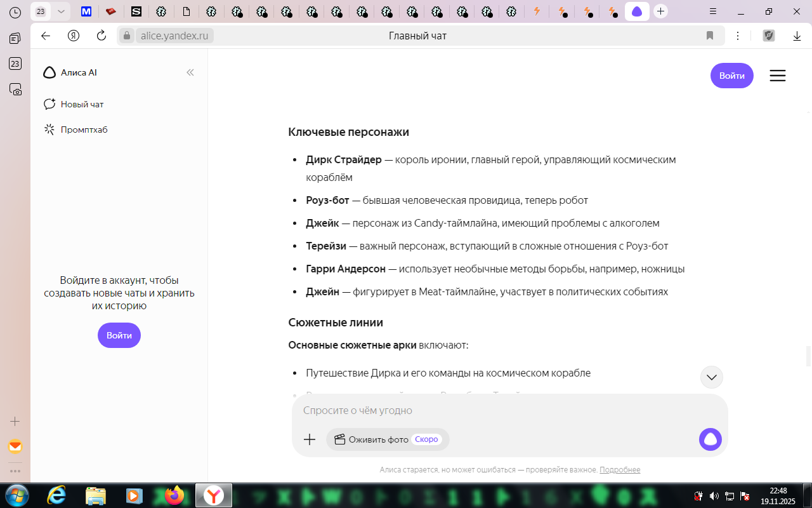The height and width of the screenshot is (508, 812).
Task: Open Промптхаб in the sidebar
Action: click(x=84, y=130)
